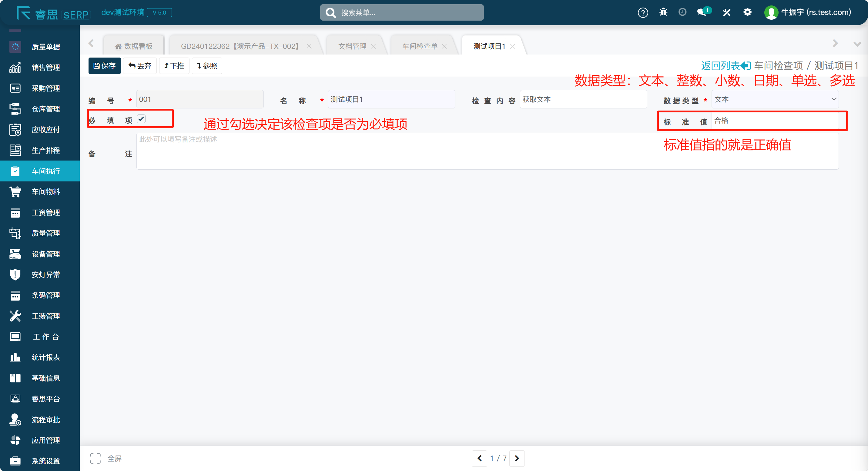This screenshot has height=471, width=868.
Task: Click the clock history icon
Action: point(682,12)
